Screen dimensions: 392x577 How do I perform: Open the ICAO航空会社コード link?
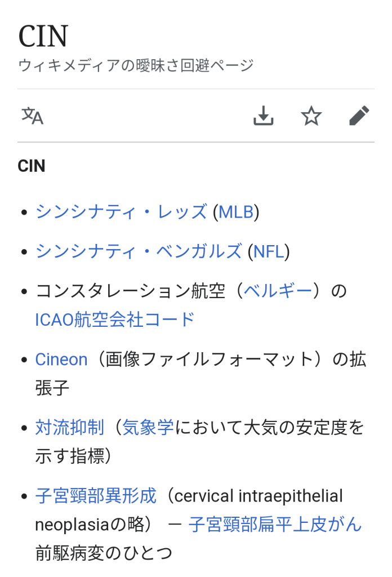(115, 319)
